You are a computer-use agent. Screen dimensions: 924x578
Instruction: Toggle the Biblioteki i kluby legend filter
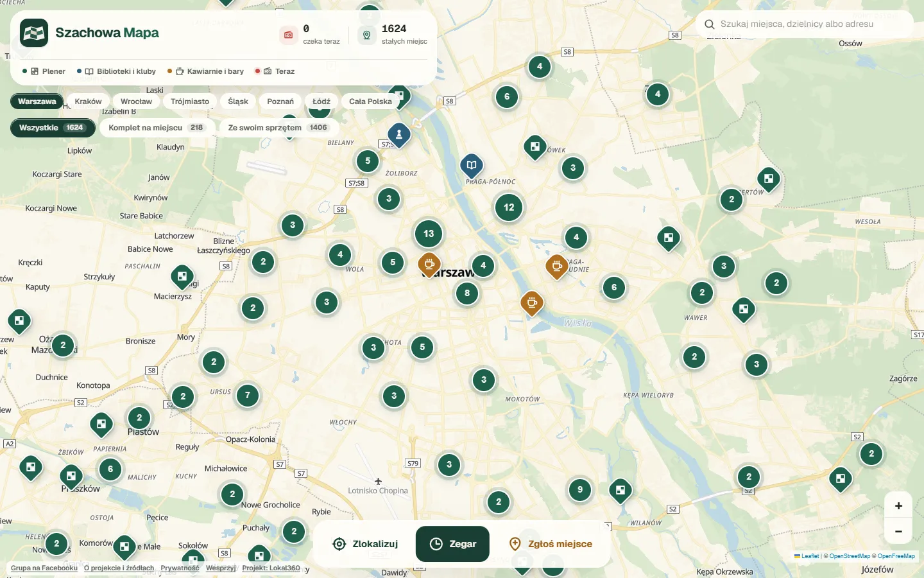[116, 71]
